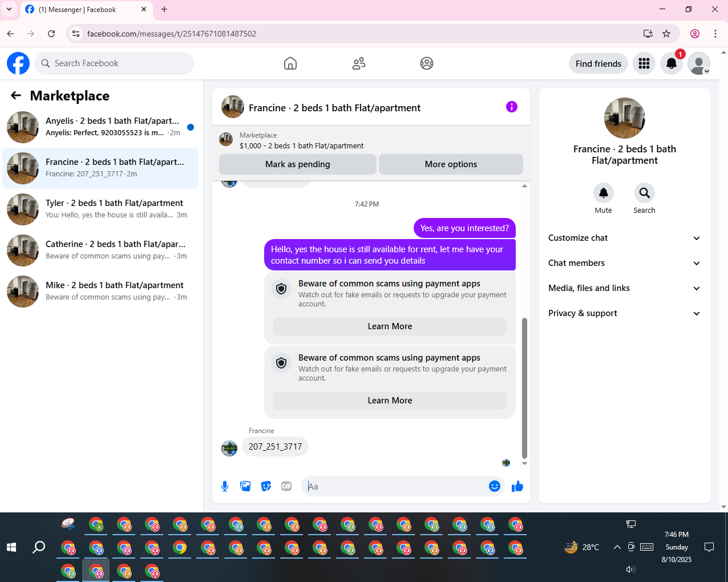The width and height of the screenshot is (728, 582).
Task: Open the account profile picture menu
Action: pyautogui.click(x=699, y=63)
